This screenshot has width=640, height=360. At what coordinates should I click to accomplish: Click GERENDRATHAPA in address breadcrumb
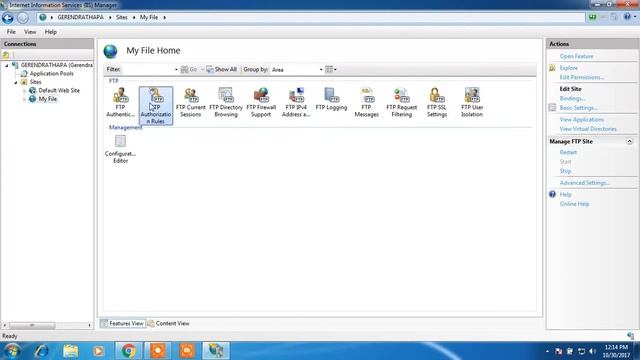coord(80,18)
